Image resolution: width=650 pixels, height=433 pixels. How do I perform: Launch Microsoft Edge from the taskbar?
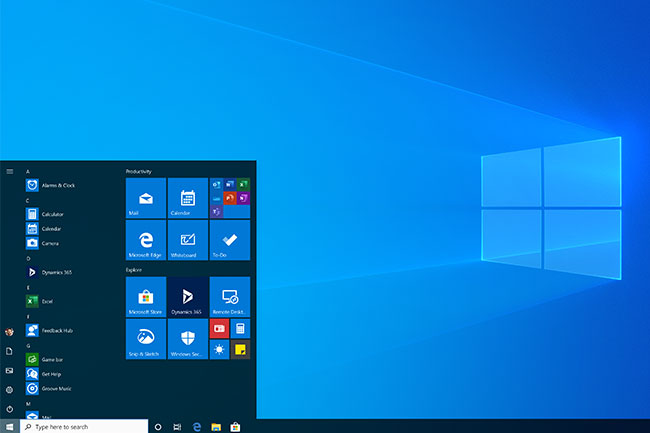(x=197, y=427)
